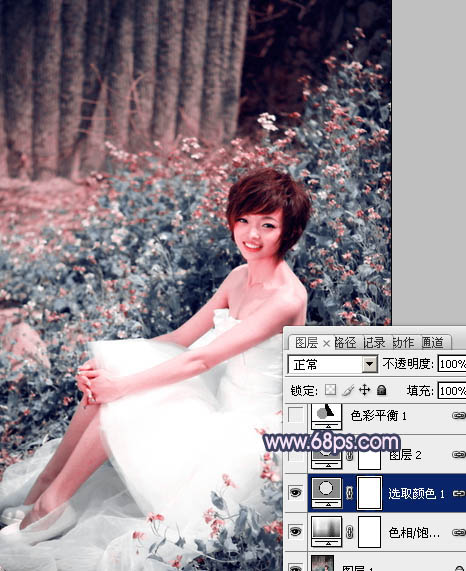Click the lock image pixels brush icon

pos(348,390)
